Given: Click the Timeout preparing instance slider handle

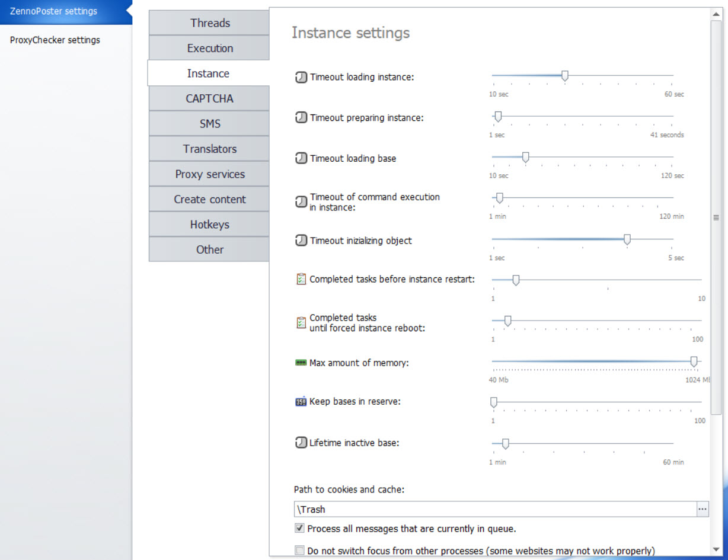Looking at the screenshot, I should (498, 116).
